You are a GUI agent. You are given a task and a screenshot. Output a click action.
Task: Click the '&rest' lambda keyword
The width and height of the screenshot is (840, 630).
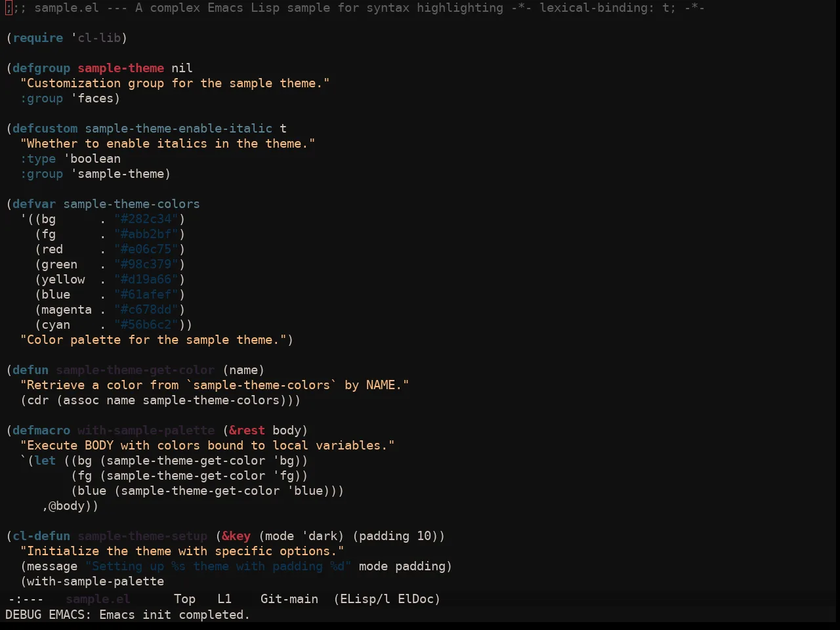tap(247, 430)
